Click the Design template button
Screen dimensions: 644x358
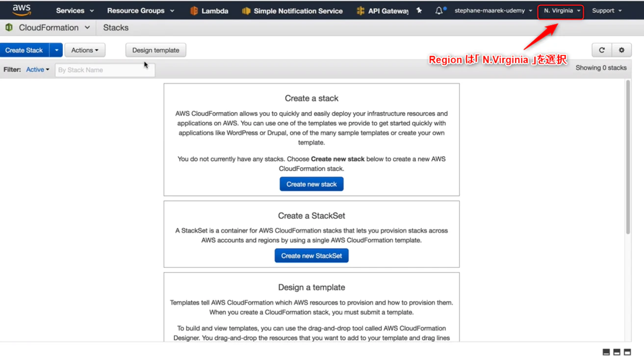pos(156,50)
